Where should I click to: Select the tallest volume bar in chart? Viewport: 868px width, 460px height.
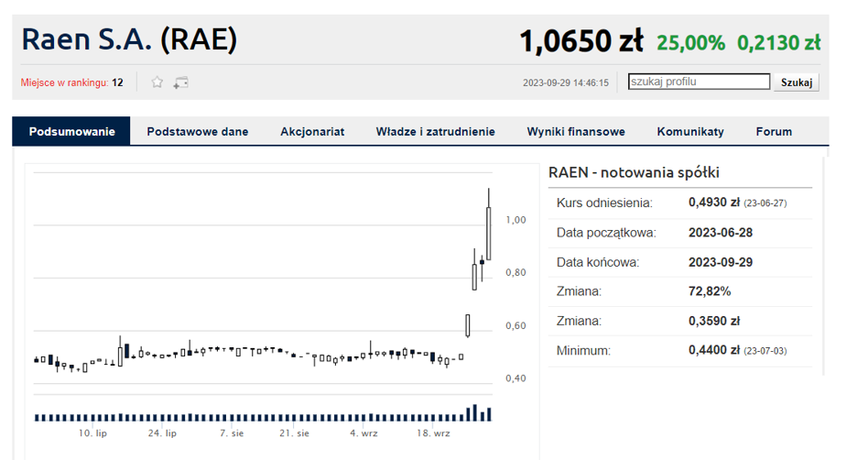coord(474,413)
